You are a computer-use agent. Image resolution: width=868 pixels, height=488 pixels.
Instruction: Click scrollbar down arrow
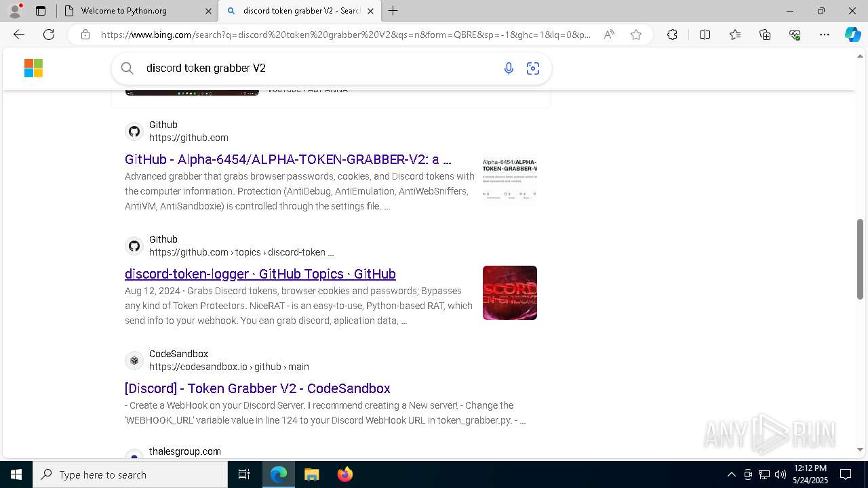pos(860,449)
